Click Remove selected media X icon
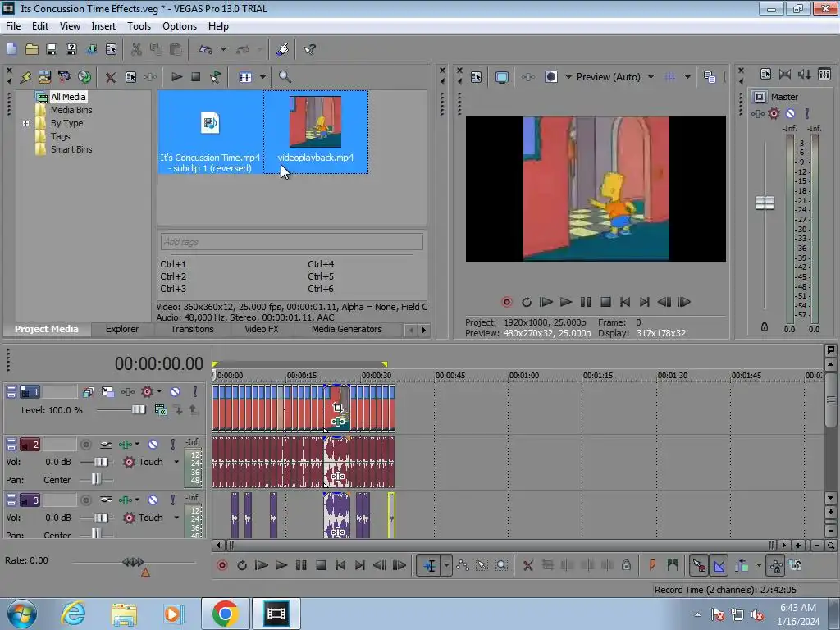 coord(111,77)
